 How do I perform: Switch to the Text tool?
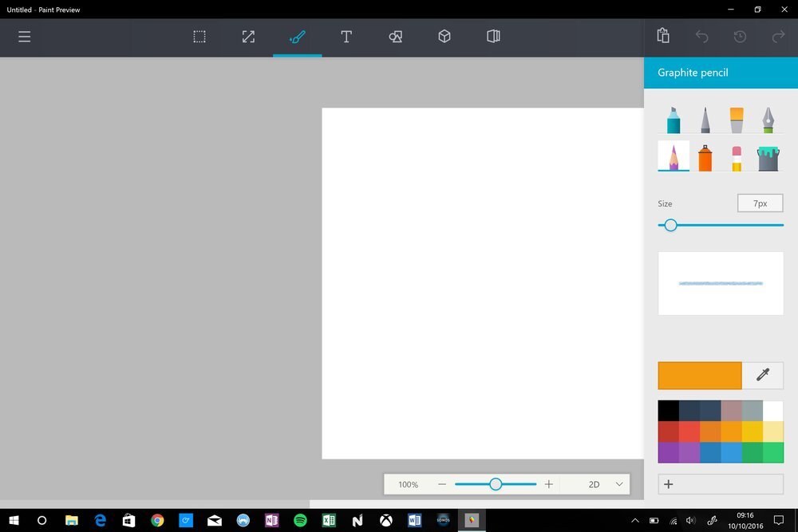[346, 37]
